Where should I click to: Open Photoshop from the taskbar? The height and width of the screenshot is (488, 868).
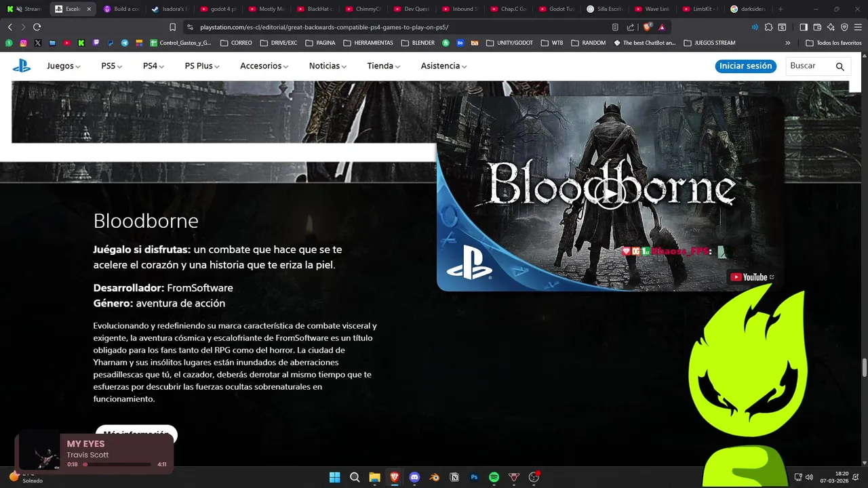pyautogui.click(x=474, y=477)
